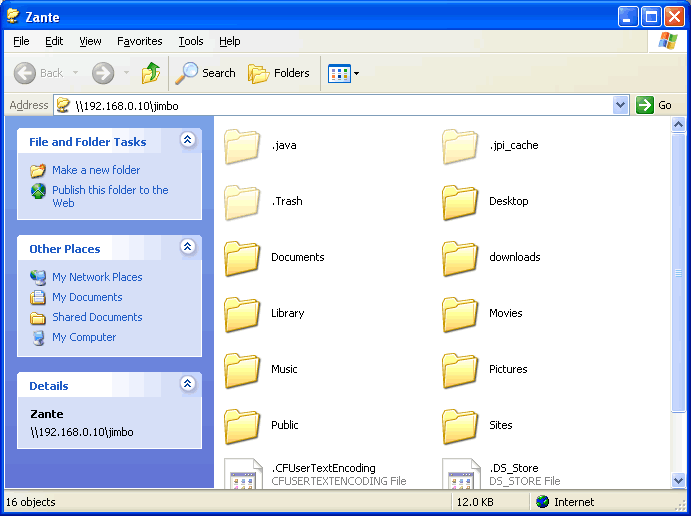
Task: Click the My Computer icon
Action: 39,338
